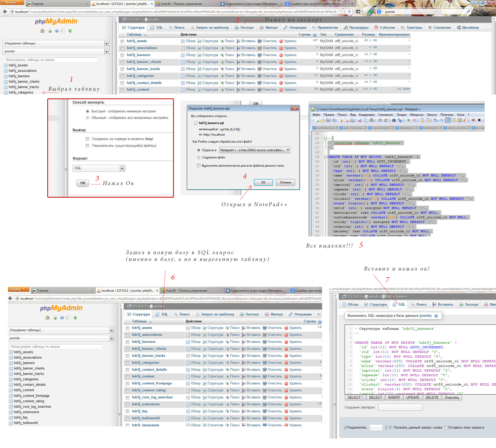Enable saving on server in /tmp/

tap(87, 139)
